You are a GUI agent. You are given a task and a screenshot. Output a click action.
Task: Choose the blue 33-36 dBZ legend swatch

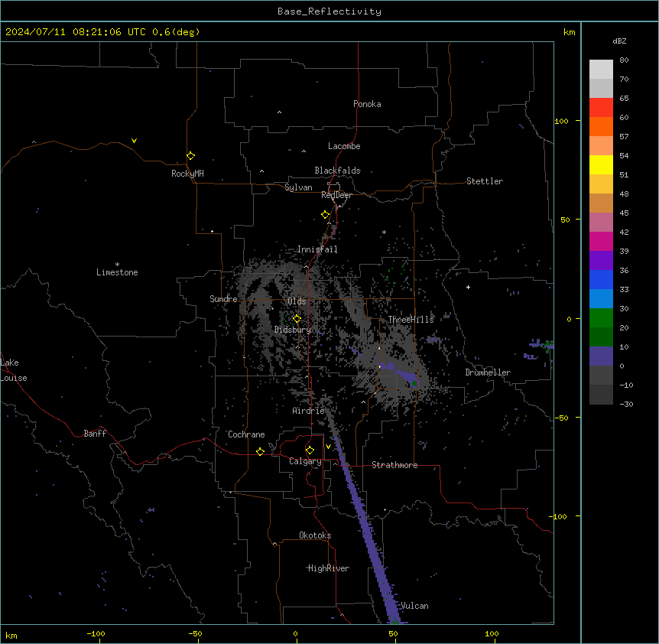pyautogui.click(x=601, y=279)
